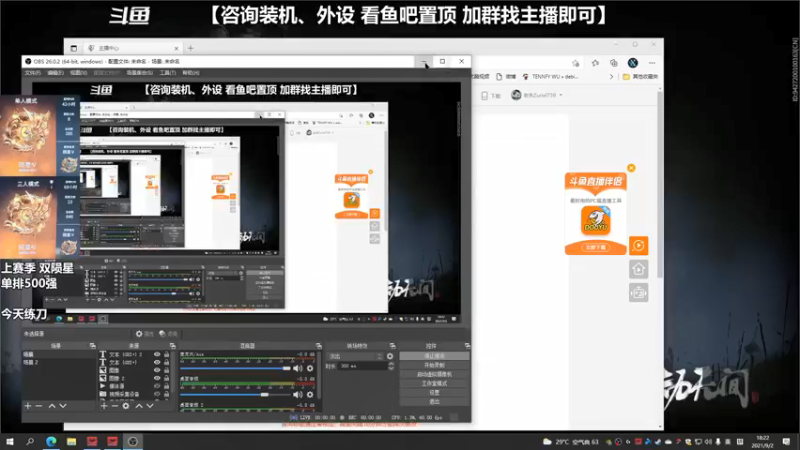Click 工作室模式 button in OBS controls
Image resolution: width=800 pixels, height=450 pixels.
(434, 383)
